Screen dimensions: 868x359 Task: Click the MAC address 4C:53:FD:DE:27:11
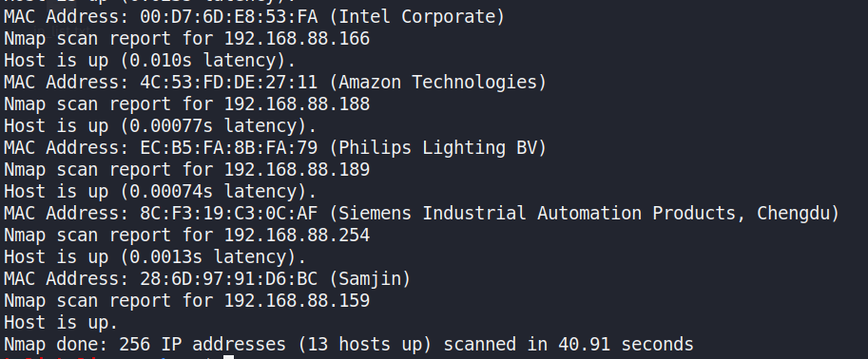coord(228,82)
